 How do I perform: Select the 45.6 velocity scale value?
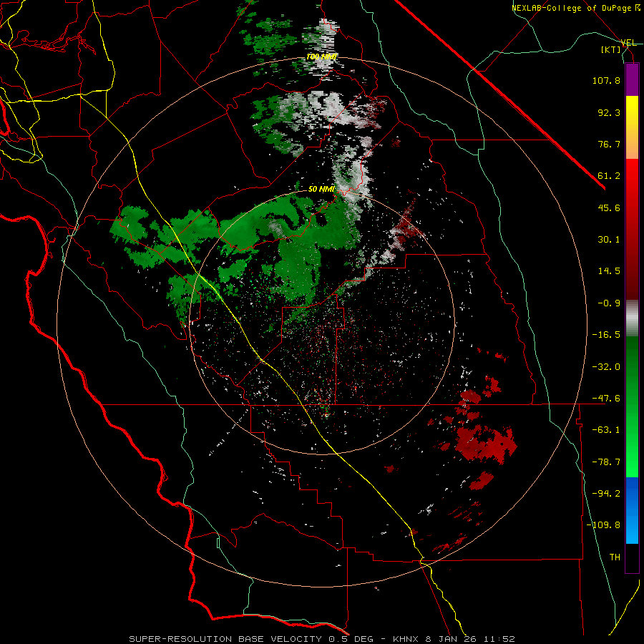609,208
